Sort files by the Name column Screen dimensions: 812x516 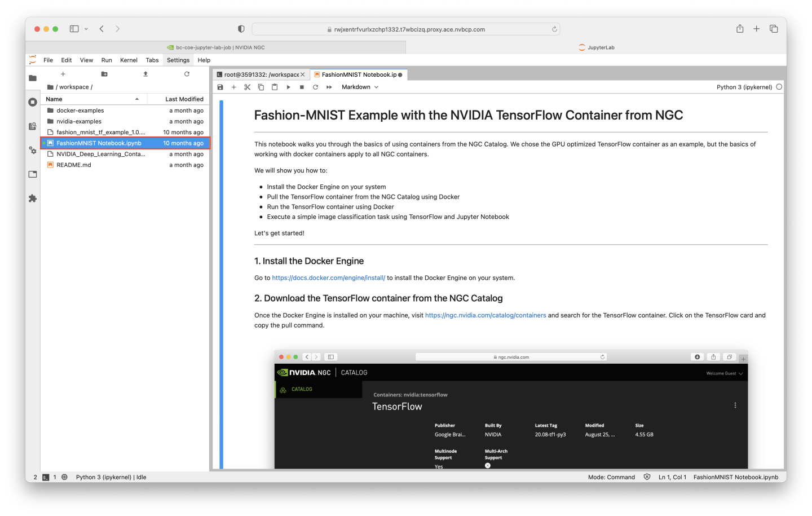[x=54, y=99]
